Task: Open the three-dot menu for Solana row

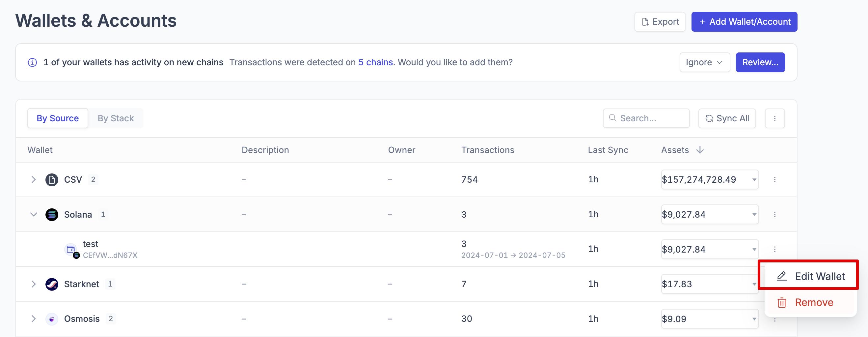Action: 775,215
